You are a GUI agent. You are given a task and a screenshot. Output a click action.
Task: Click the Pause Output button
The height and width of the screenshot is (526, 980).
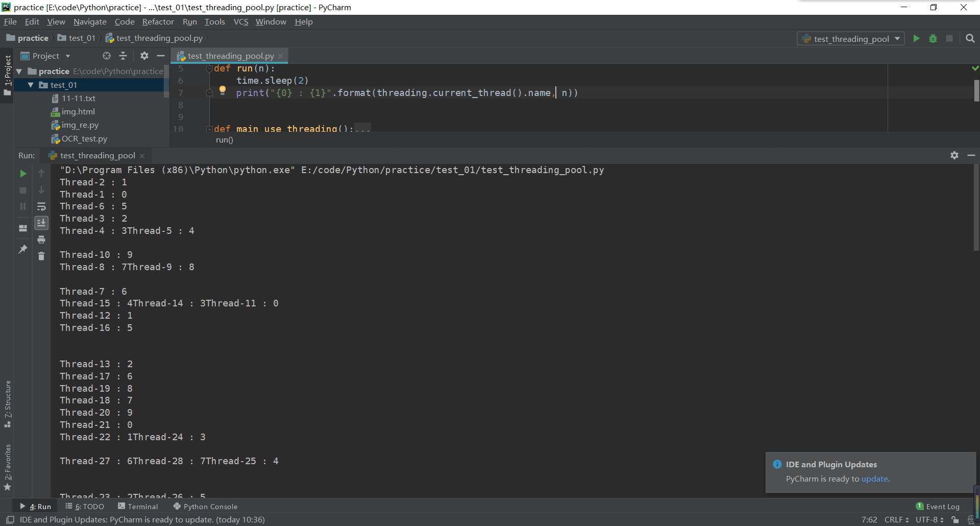coord(23,206)
